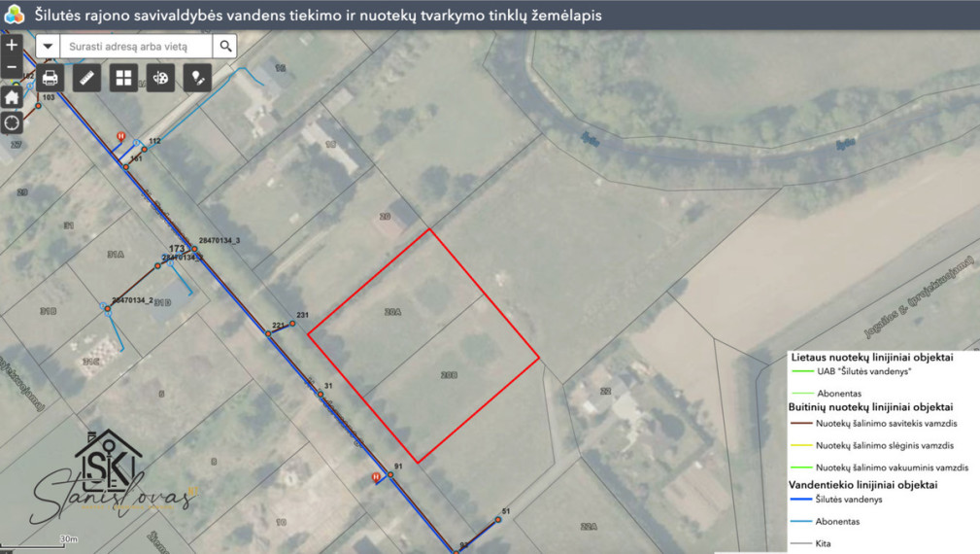Click blue Šilutės vandenys legend swatch

click(800, 499)
